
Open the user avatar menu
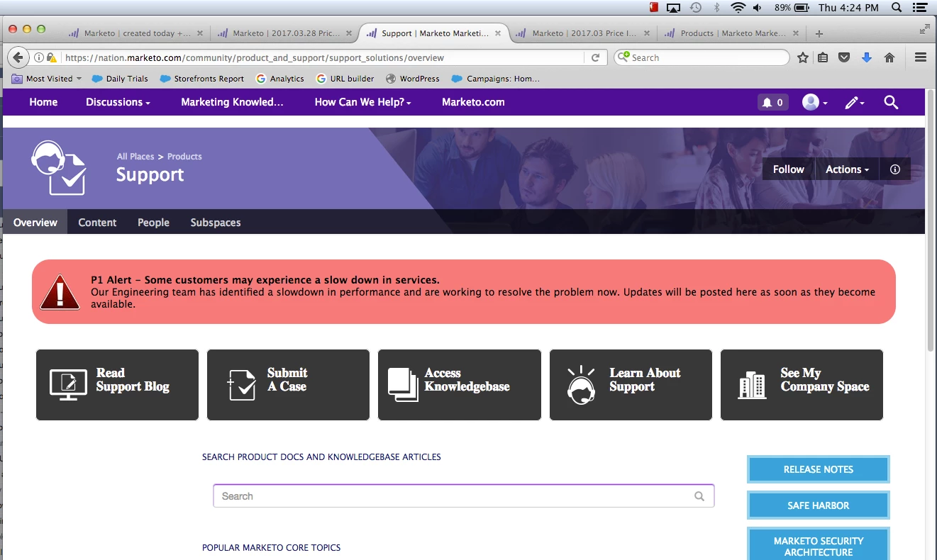point(815,103)
